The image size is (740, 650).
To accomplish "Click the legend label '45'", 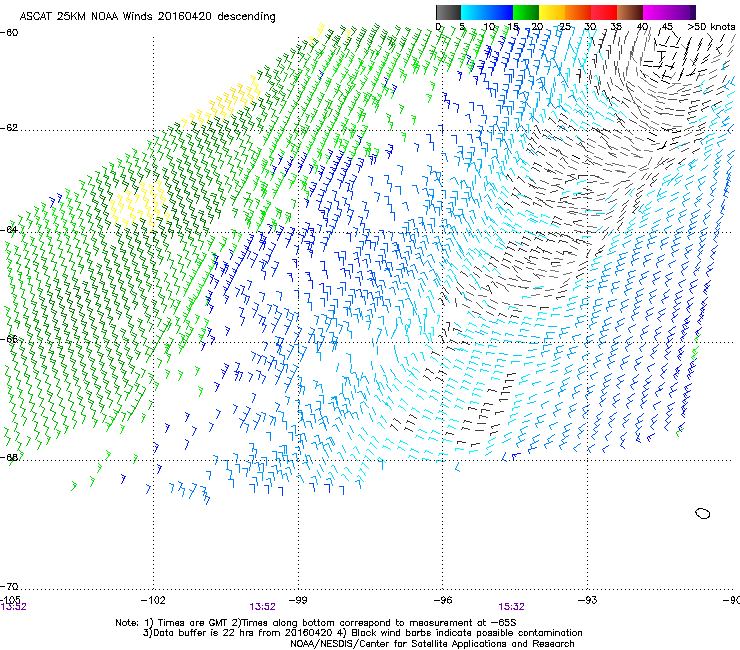I will coord(667,27).
